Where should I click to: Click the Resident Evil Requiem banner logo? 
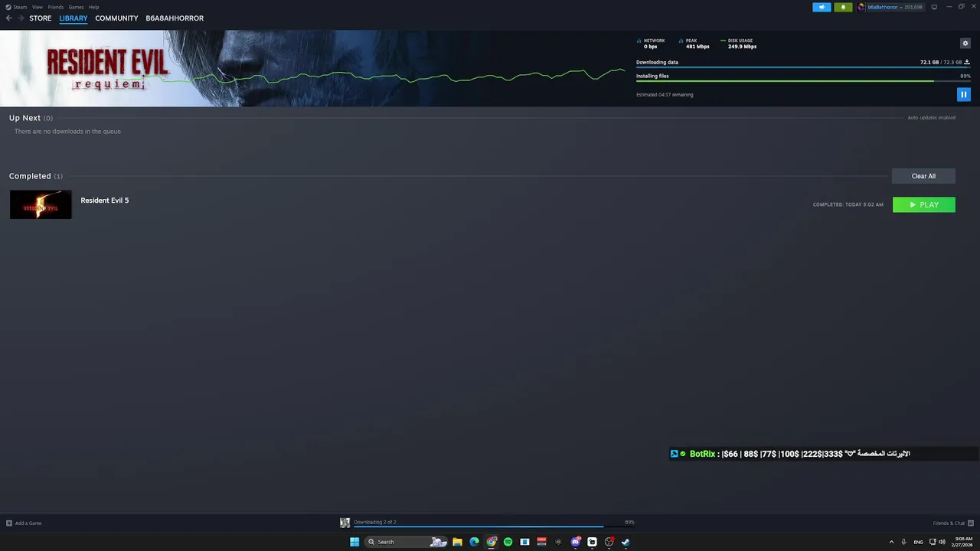click(107, 69)
